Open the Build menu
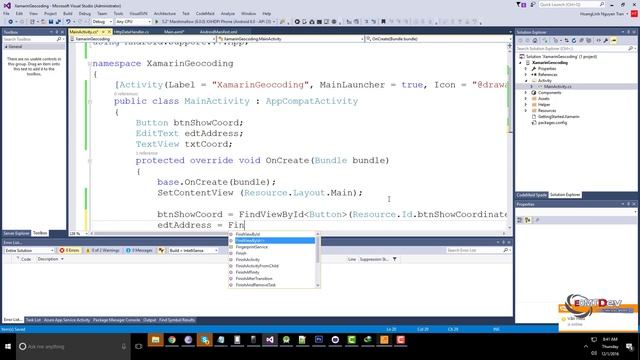Screen dimensions: 640x360 coord(68,13)
